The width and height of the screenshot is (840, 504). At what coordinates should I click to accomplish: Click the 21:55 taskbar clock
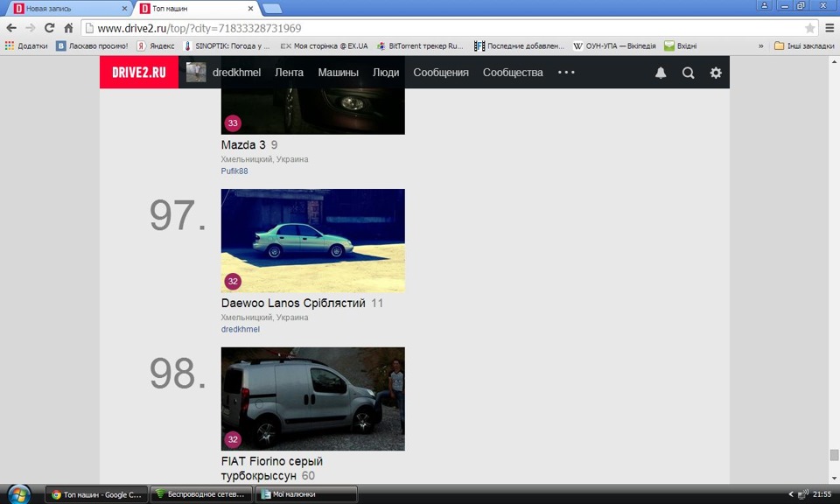[x=822, y=494]
